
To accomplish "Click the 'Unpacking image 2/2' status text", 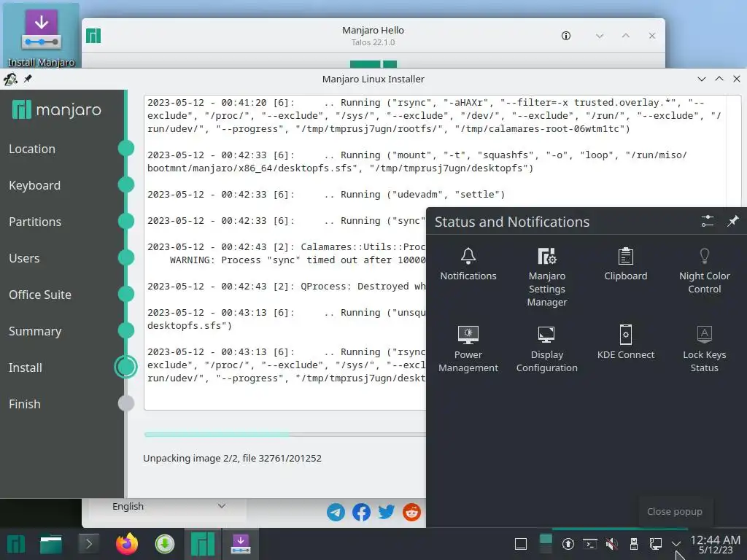I will click(x=232, y=458).
